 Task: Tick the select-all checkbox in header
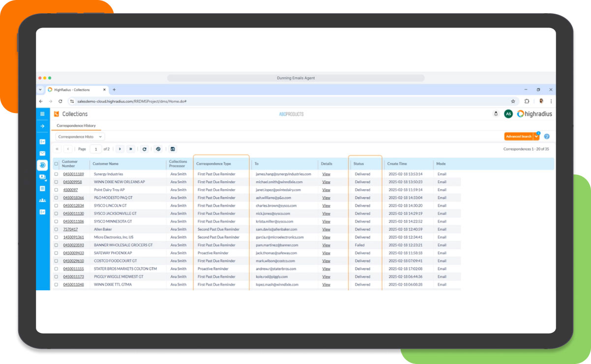tap(56, 164)
